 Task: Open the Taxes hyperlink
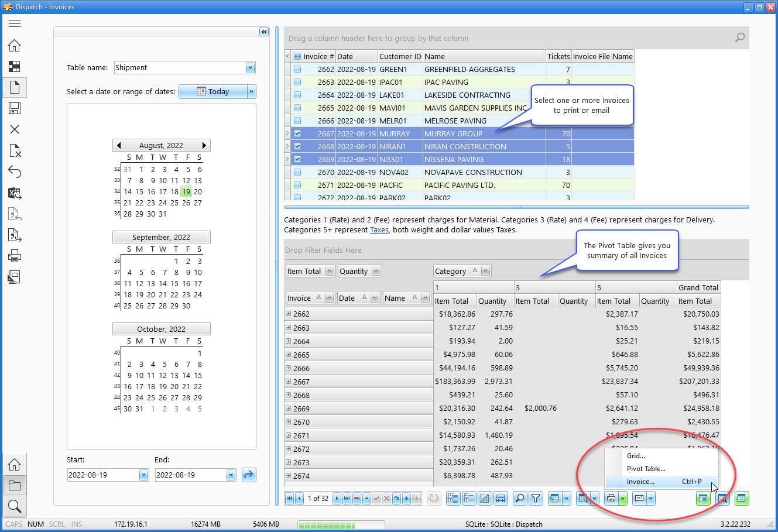click(379, 230)
